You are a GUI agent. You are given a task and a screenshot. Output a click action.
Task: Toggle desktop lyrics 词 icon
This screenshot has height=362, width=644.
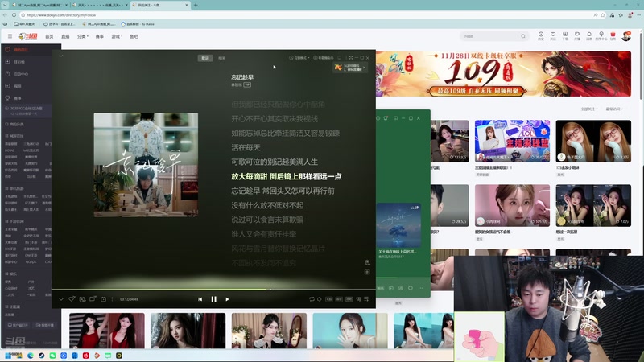point(358,299)
